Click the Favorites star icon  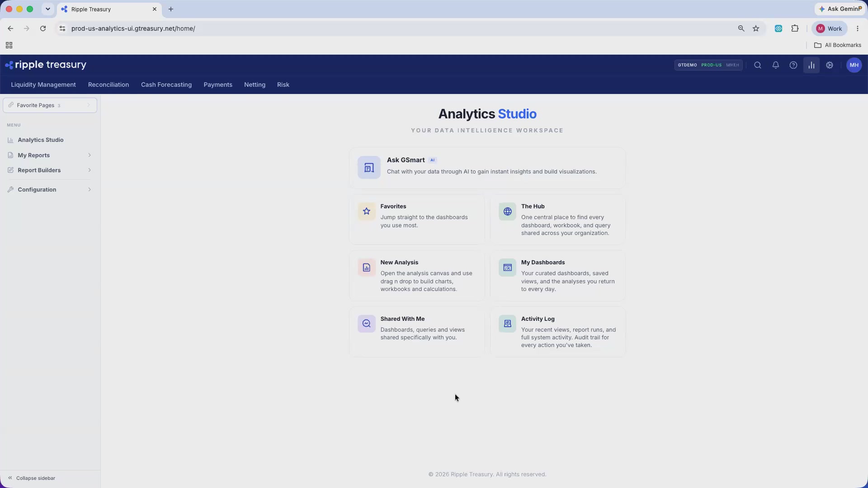tap(367, 211)
